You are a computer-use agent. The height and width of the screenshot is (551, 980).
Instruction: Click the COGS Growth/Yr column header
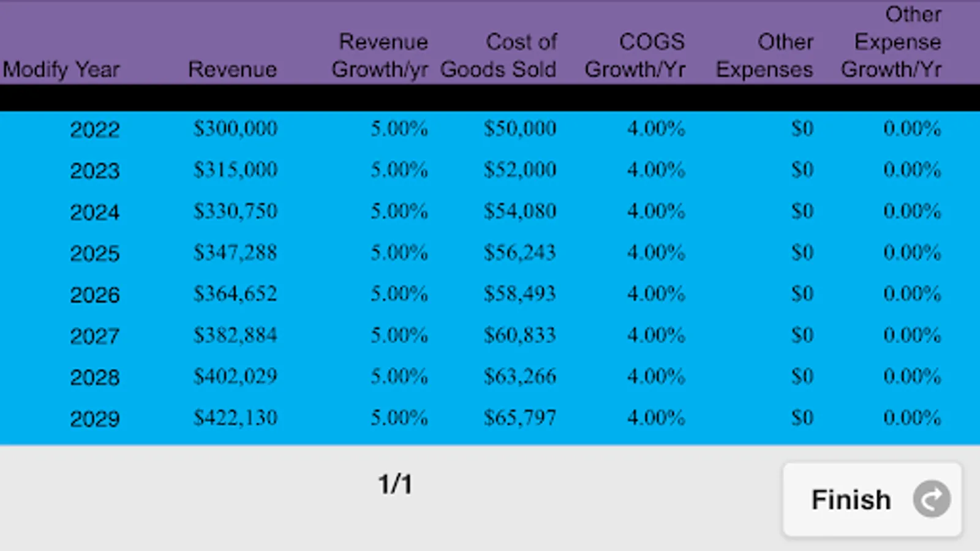[x=635, y=56]
